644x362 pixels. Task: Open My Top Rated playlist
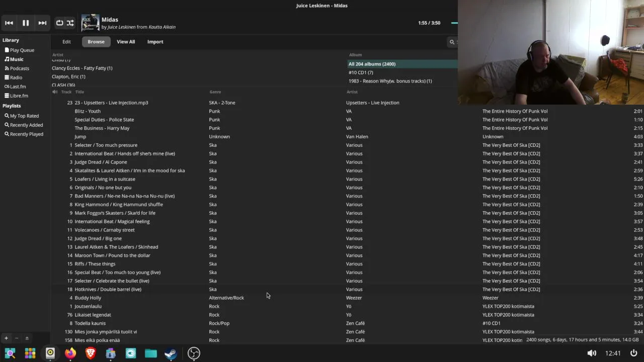click(x=24, y=116)
